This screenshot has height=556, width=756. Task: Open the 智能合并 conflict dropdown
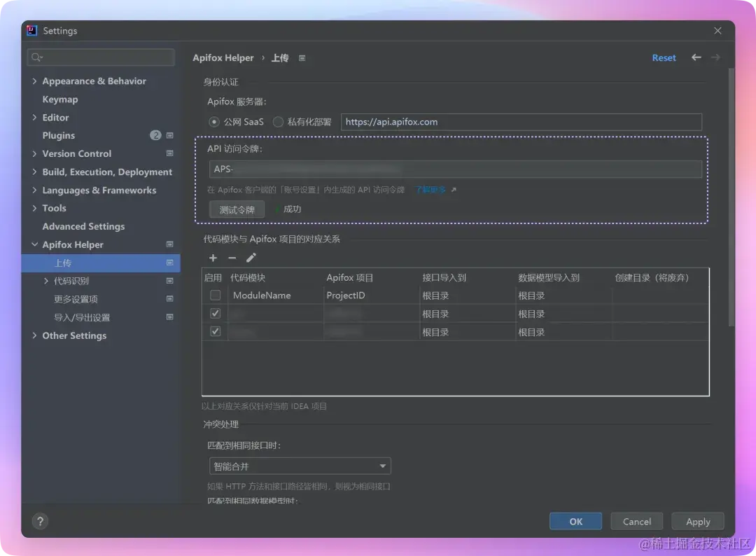(300, 466)
